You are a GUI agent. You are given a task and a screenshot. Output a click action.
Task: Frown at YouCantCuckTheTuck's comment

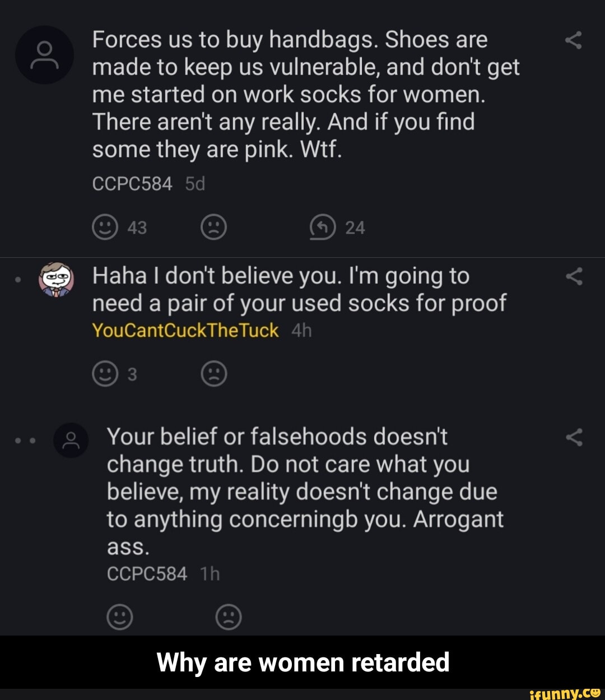pos(213,374)
